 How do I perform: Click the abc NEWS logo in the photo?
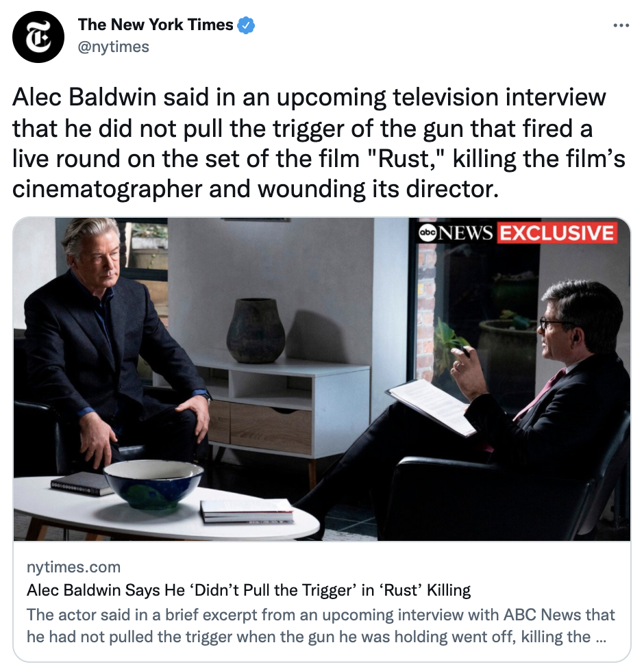pyautogui.click(x=455, y=233)
